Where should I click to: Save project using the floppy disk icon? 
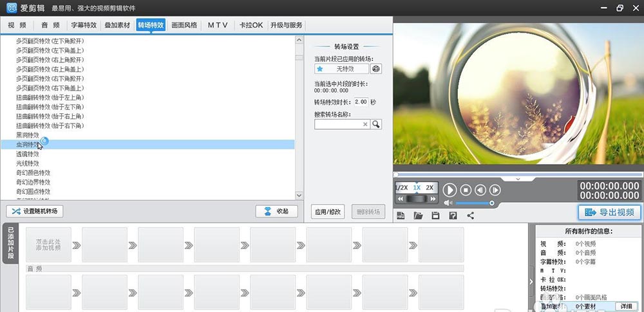point(435,216)
